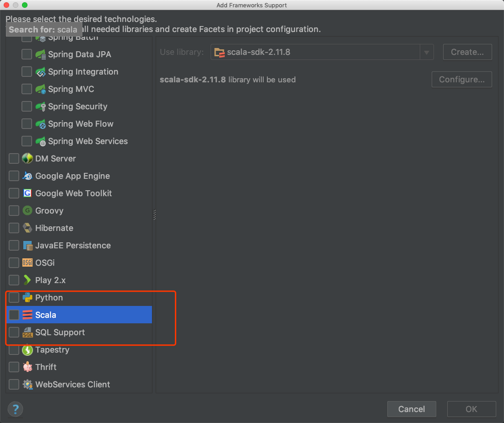Click the Google Web Toolkit icon
This screenshot has width=504, height=423.
coord(27,193)
